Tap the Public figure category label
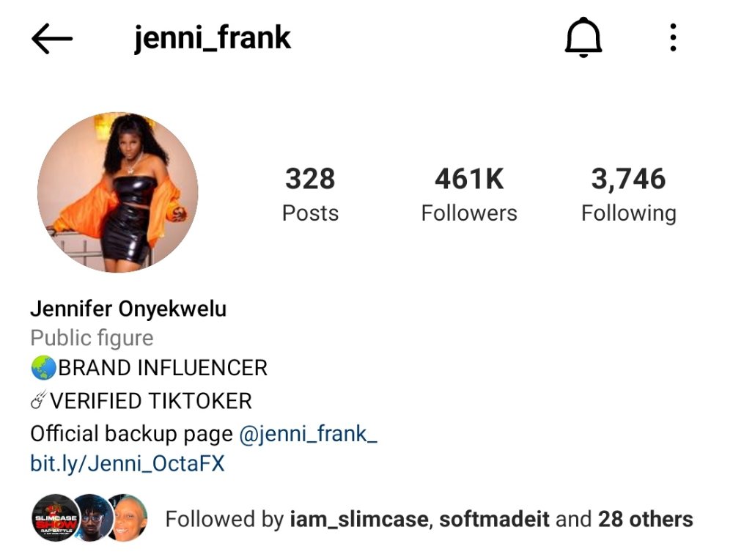This screenshot has width=733, height=560. 92,338
